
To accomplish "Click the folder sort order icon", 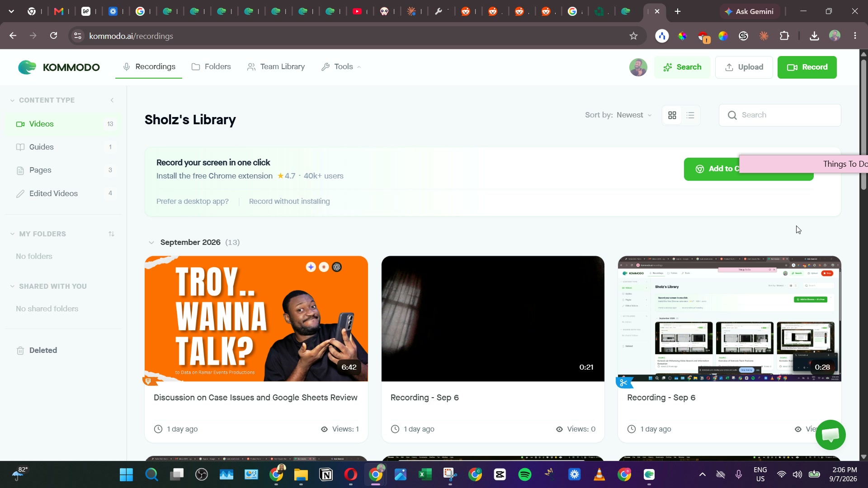I will tap(111, 234).
